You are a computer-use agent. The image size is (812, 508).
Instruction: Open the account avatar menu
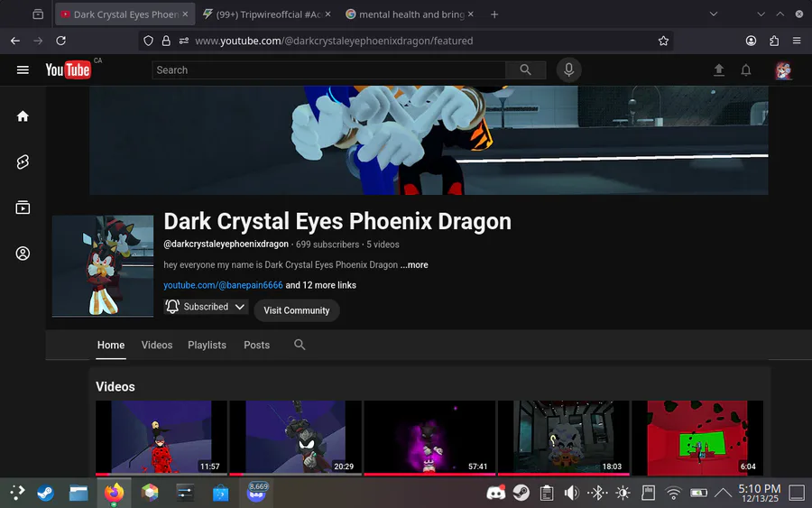tap(783, 69)
